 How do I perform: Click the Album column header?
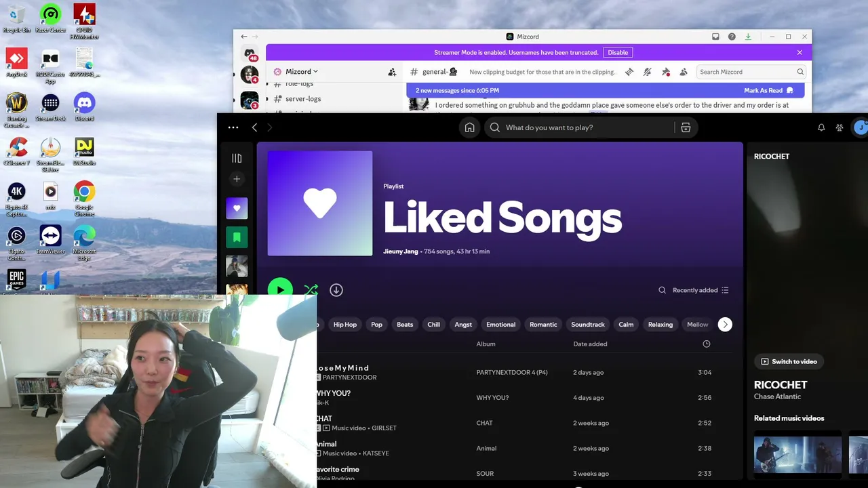(486, 344)
